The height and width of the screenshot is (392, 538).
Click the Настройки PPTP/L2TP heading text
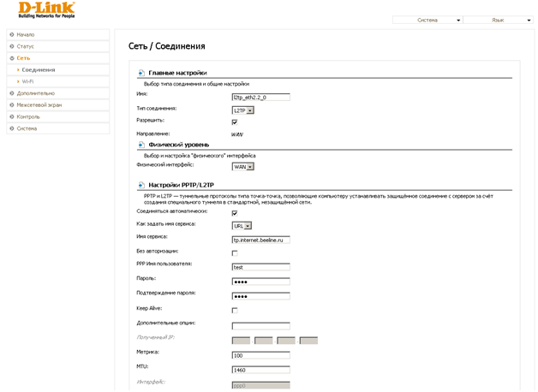coord(181,185)
